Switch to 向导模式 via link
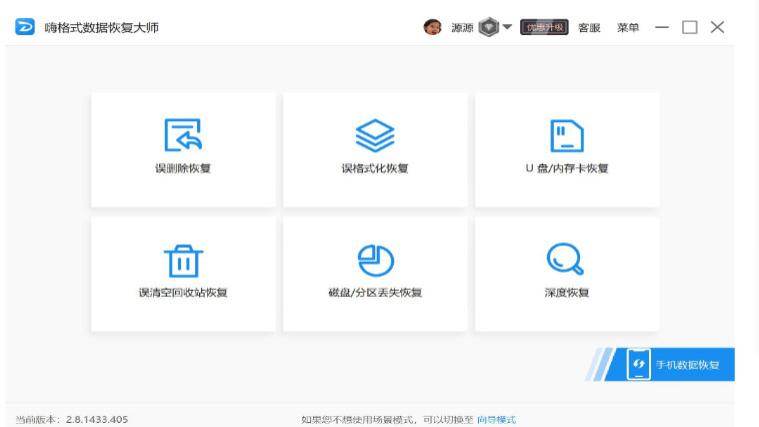The image size is (759, 427). 497,420
